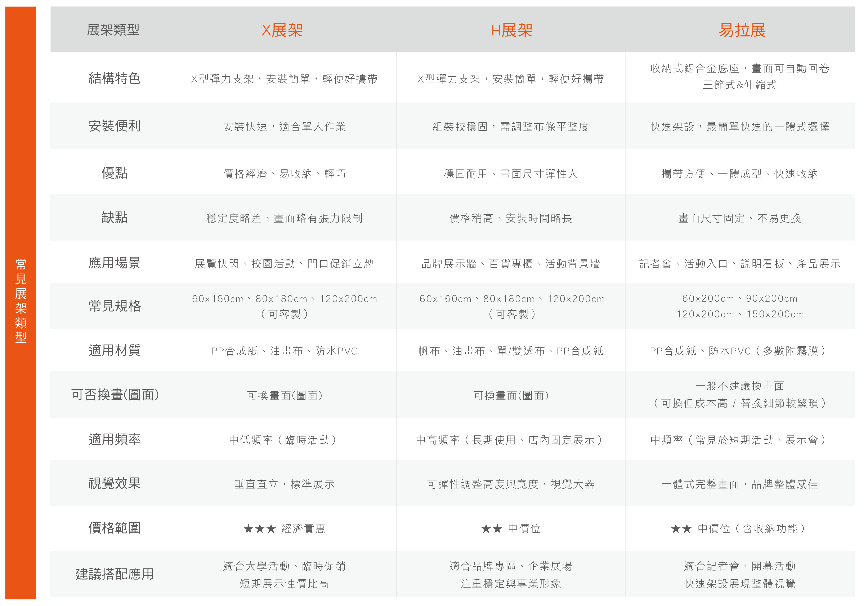The width and height of the screenshot is (868, 606).
Task: Click the 價格範圍 row label
Action: (x=114, y=528)
